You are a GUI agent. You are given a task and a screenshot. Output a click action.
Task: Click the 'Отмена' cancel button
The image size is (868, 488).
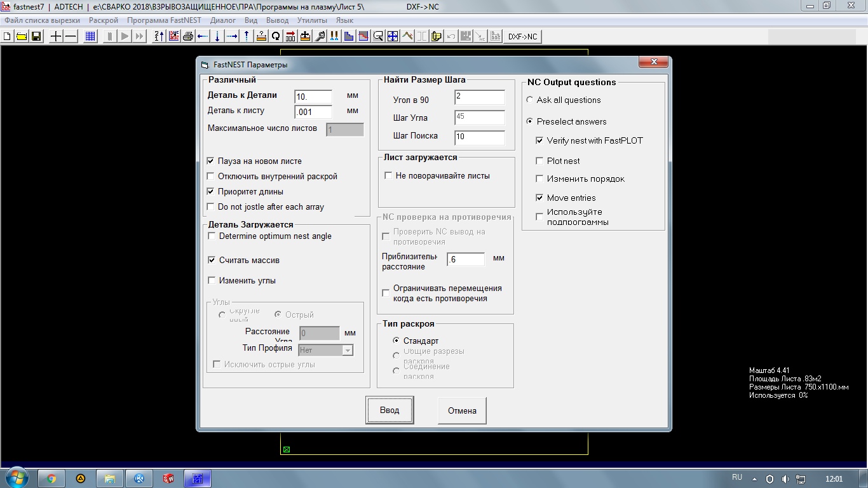pyautogui.click(x=462, y=410)
